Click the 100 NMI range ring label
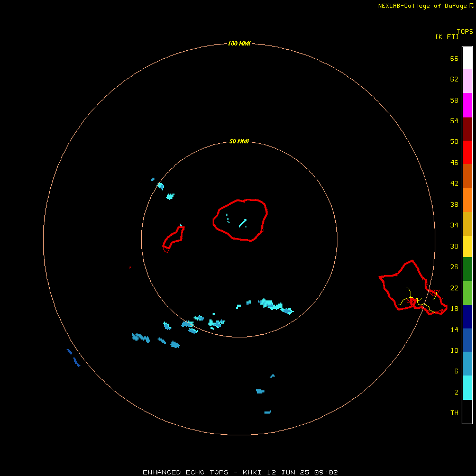This screenshot has width=476, height=476. (239, 44)
